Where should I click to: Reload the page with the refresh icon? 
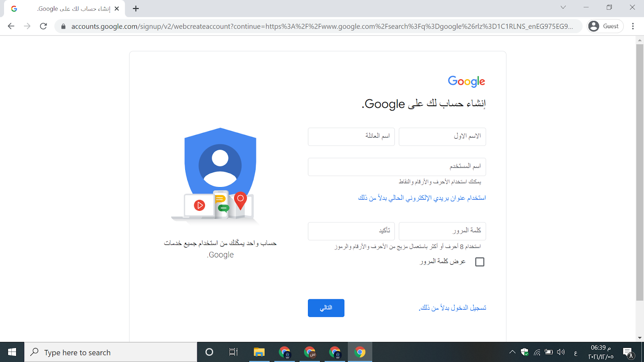click(43, 26)
